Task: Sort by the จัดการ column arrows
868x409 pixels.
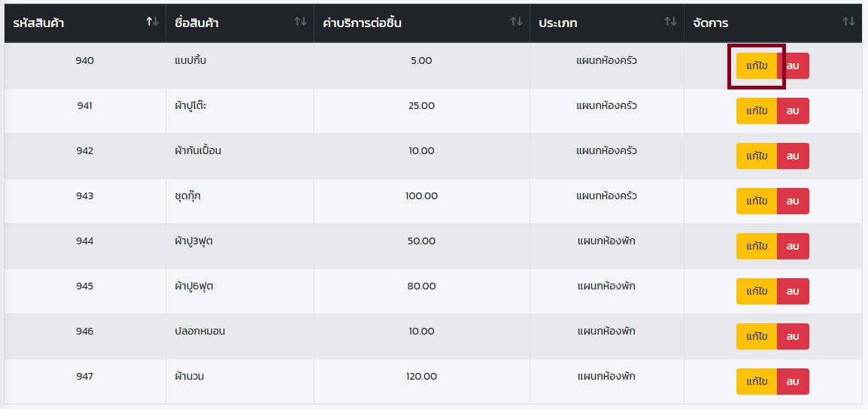Action: [848, 22]
